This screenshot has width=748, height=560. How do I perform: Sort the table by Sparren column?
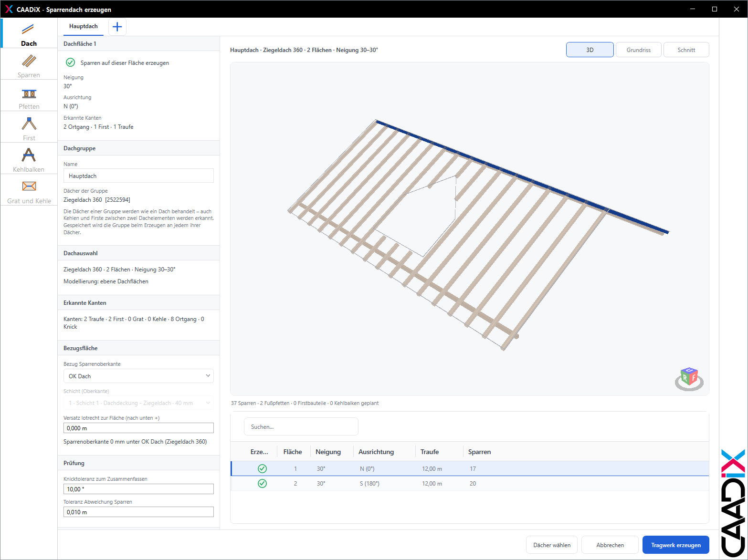pyautogui.click(x=479, y=452)
